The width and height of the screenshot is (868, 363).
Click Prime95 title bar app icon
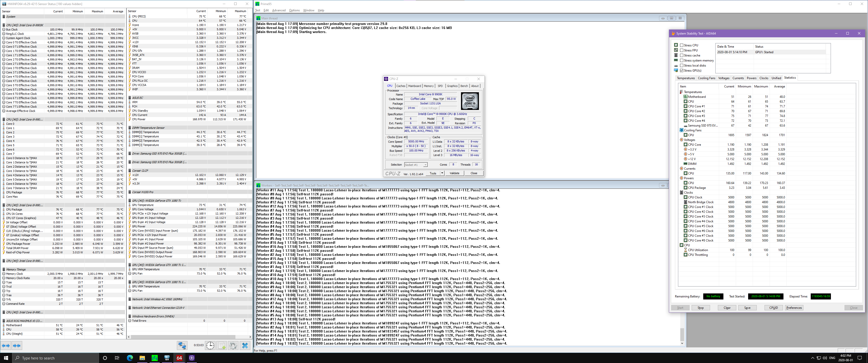pos(257,4)
